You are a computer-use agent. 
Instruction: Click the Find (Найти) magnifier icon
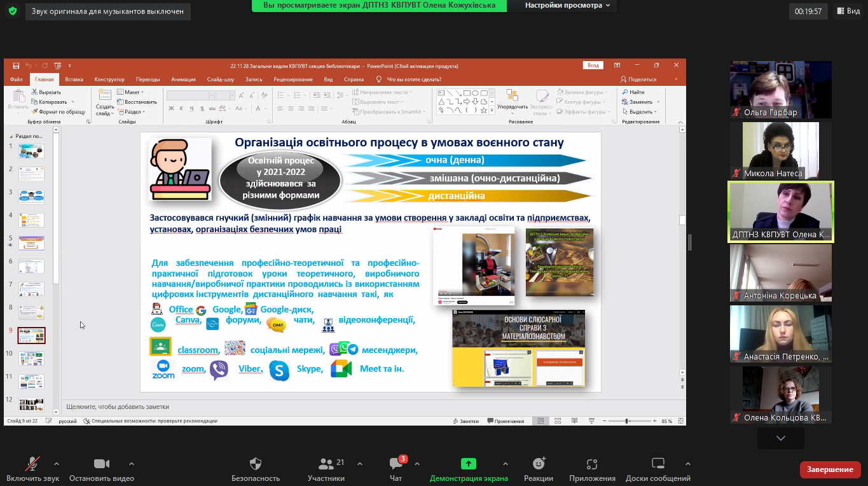pos(625,92)
